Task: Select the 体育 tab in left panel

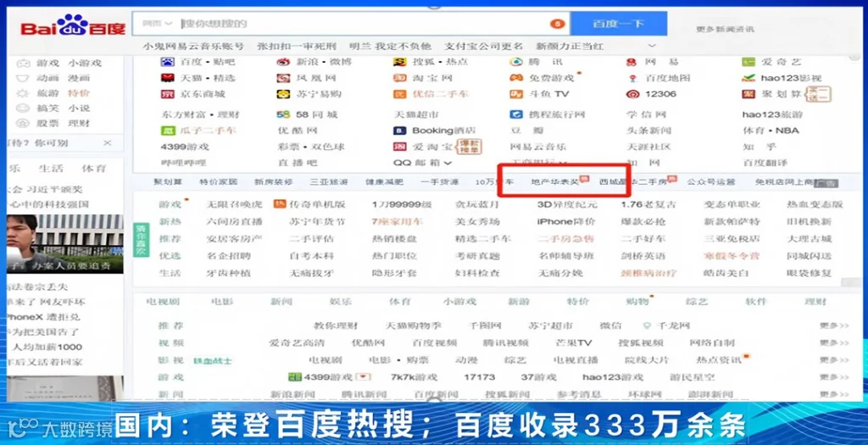Action: tap(93, 169)
